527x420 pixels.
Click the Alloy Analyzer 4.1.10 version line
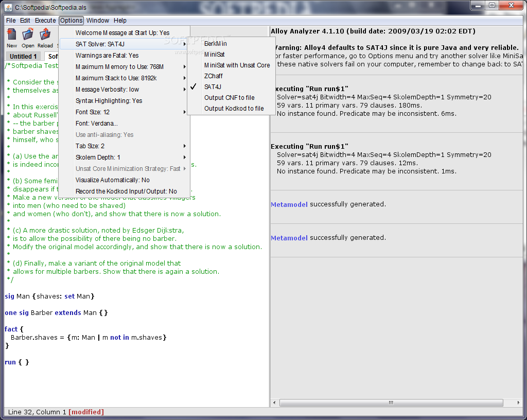(373, 31)
